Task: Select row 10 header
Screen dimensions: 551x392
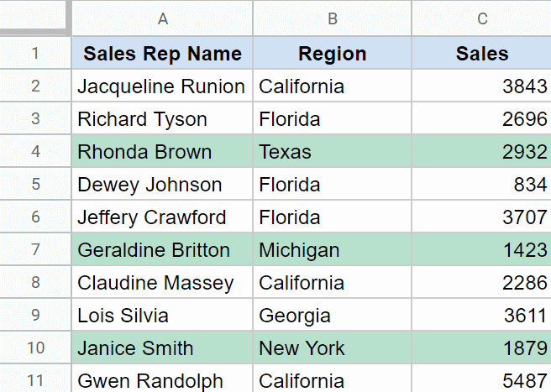Action: (x=34, y=348)
